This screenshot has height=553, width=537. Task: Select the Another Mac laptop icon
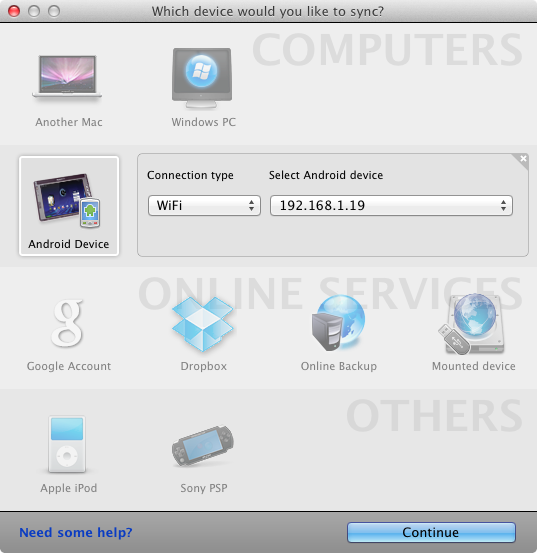point(67,77)
